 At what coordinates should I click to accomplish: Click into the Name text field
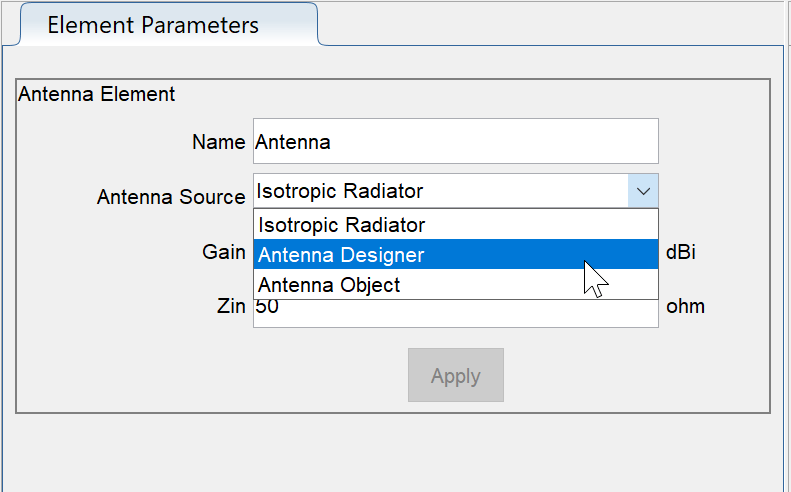(x=455, y=142)
